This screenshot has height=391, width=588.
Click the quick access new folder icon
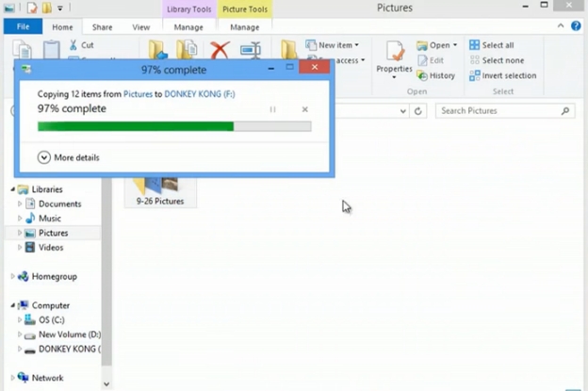point(47,8)
